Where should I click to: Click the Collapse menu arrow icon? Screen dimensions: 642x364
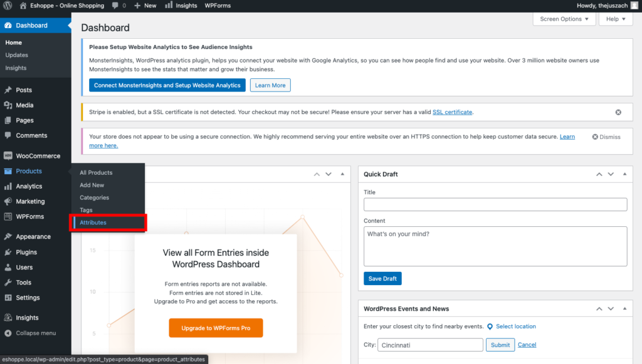[8, 333]
